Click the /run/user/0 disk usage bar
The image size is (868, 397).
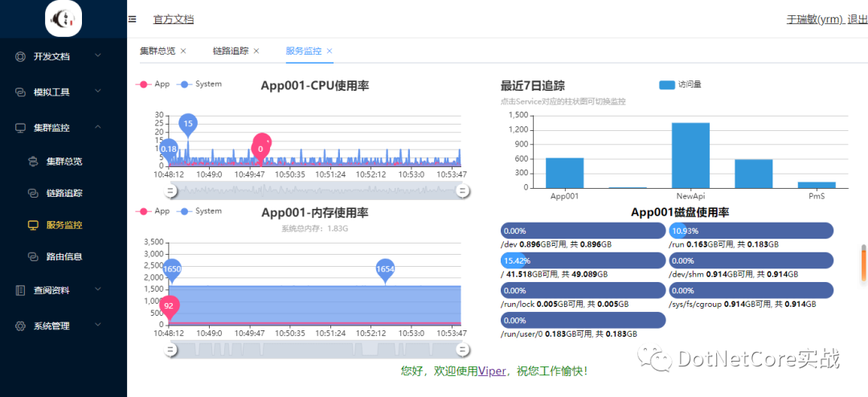coord(583,320)
